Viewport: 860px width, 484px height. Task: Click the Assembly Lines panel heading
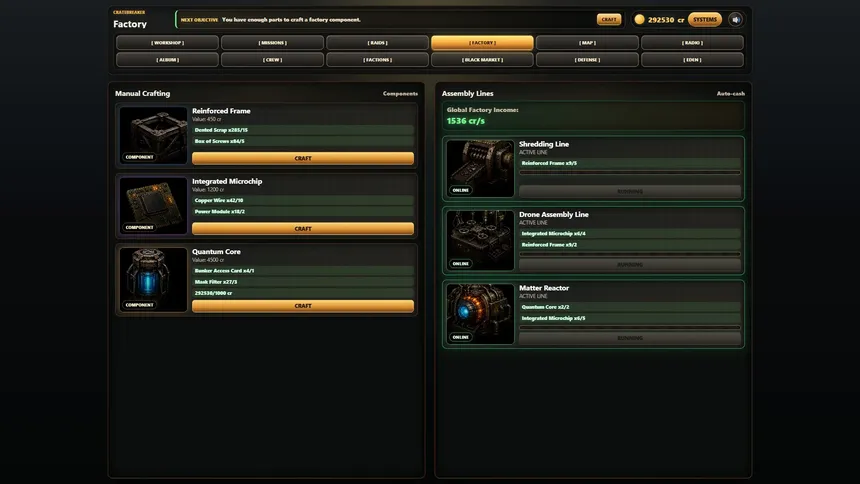coord(467,93)
